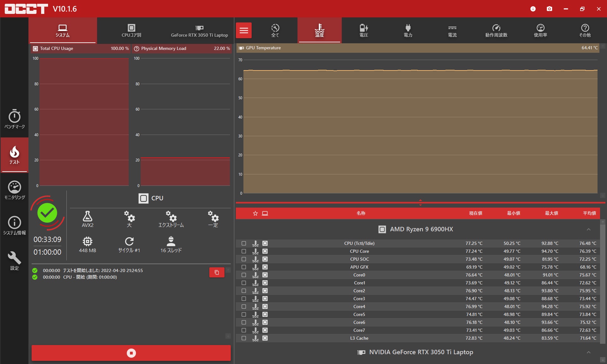Check the Core7 checkbox

244,330
